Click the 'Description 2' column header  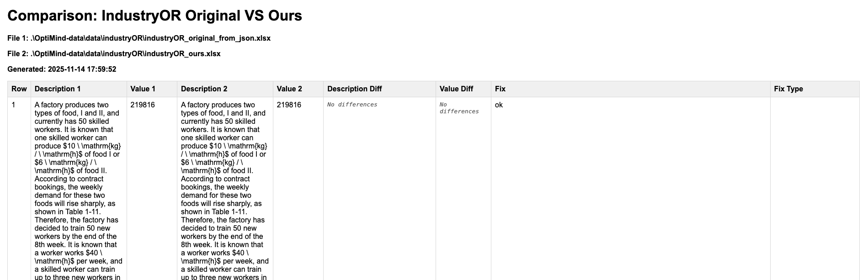204,89
